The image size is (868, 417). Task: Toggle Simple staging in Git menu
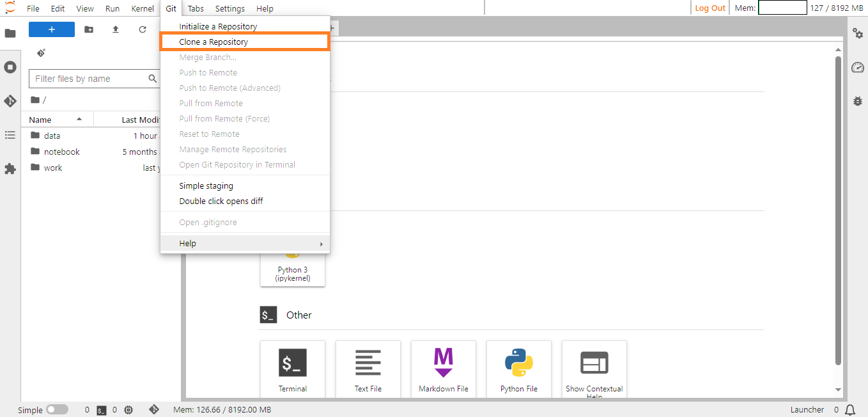[206, 185]
